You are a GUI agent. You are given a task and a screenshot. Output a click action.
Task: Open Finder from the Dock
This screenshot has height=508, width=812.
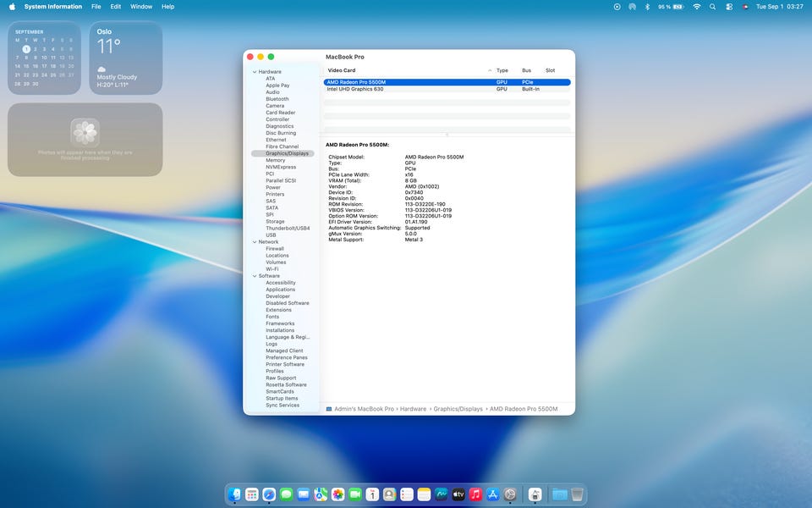click(235, 494)
